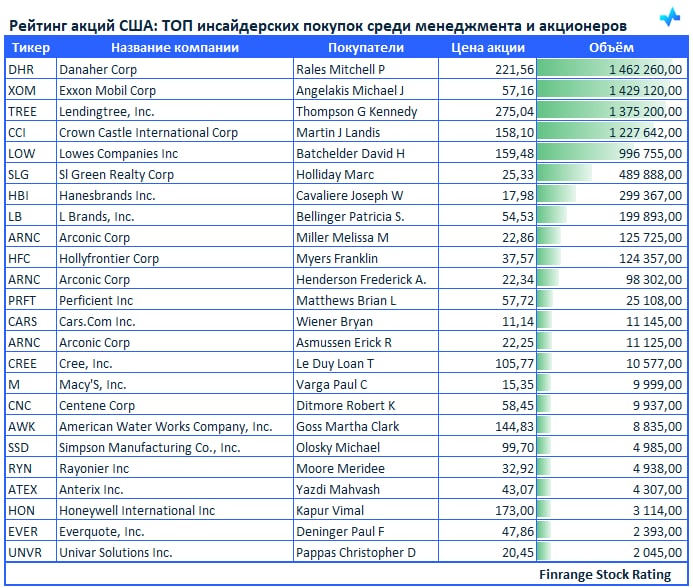This screenshot has width=693, height=588.
Task: Select buyer Myers Franklin
Action: pyautogui.click(x=366, y=258)
